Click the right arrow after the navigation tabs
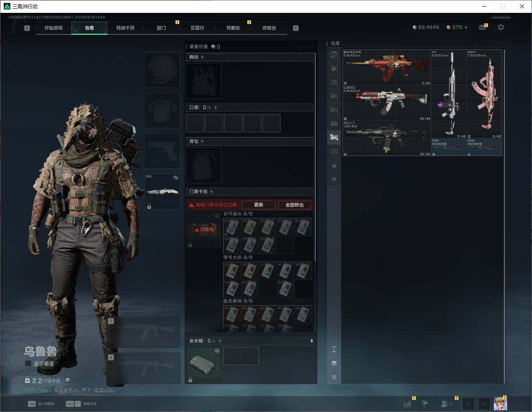Screen dimensions: 532x412 (x=296, y=28)
